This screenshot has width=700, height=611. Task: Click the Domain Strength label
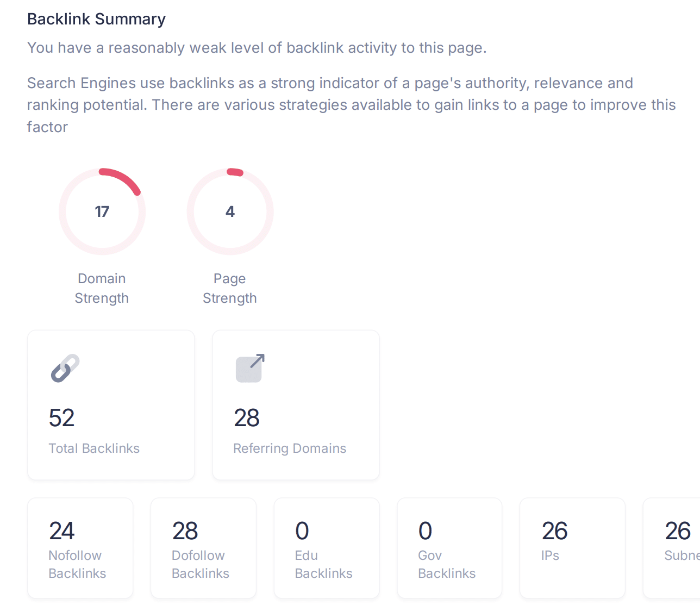tap(102, 288)
